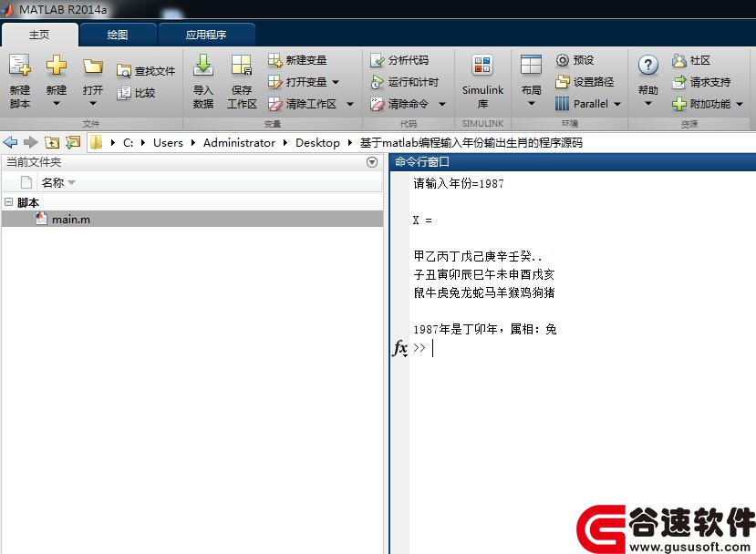Expand the Parallel dropdown arrow
Screen dimensions: 756x554
(x=616, y=104)
